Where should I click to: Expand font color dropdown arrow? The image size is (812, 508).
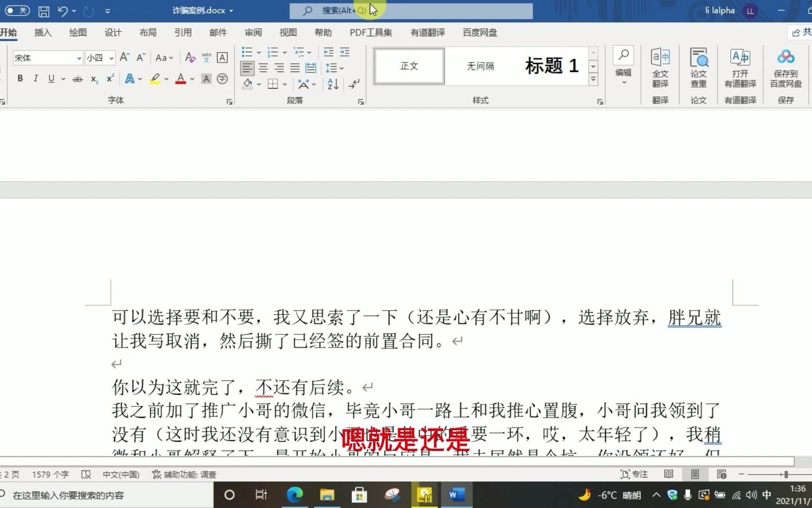pos(192,79)
